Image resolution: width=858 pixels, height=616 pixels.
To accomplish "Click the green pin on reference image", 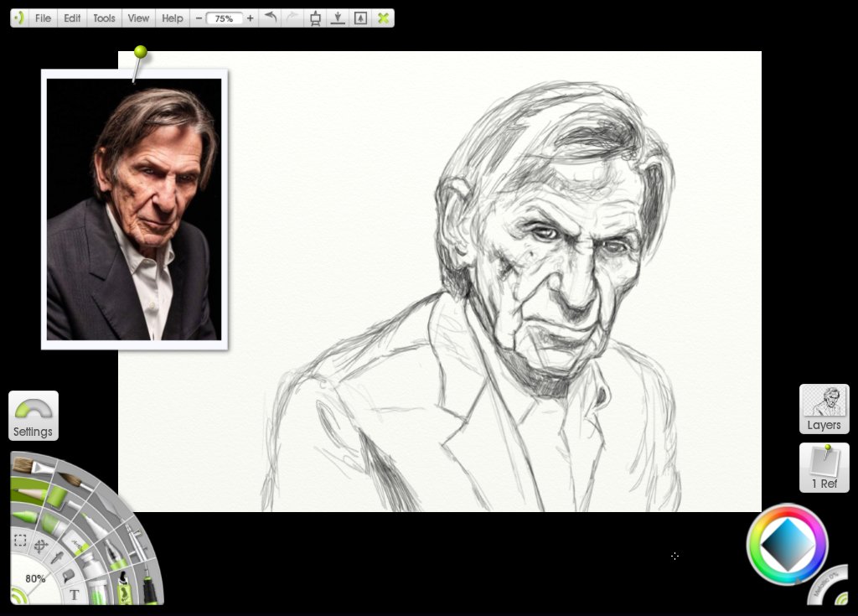I will (141, 52).
